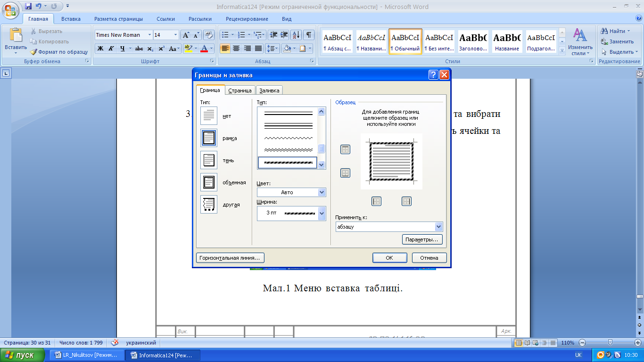Toggle show paragraph marks (¶)
Screen dimensions: 644x362
(308, 35)
